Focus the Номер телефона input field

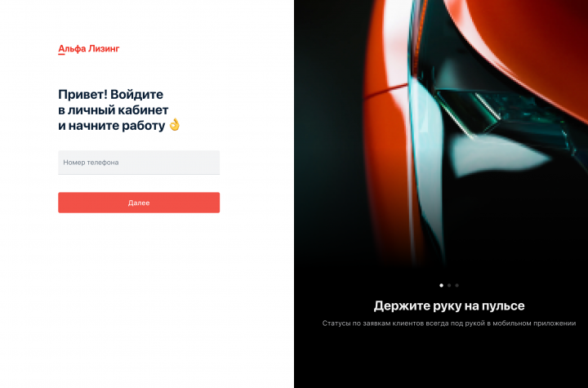[x=139, y=163]
